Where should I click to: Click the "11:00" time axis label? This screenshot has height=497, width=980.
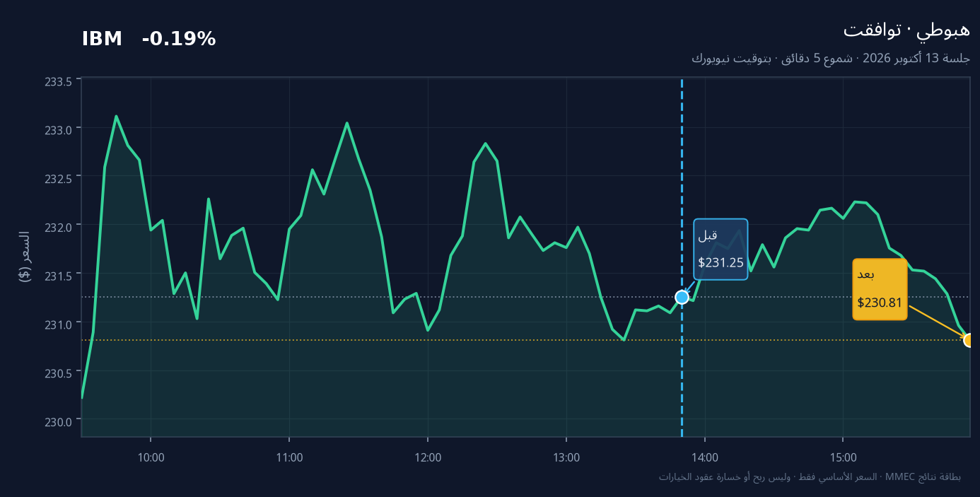290,457
